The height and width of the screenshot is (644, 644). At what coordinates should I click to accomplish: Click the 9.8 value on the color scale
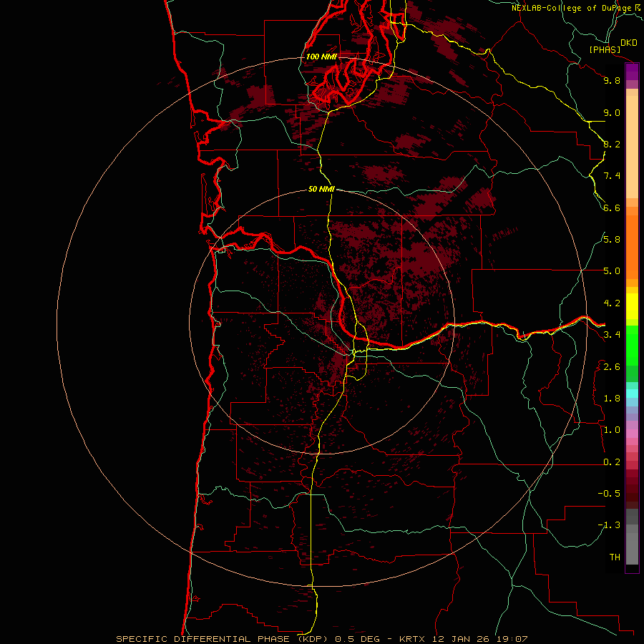click(x=612, y=80)
